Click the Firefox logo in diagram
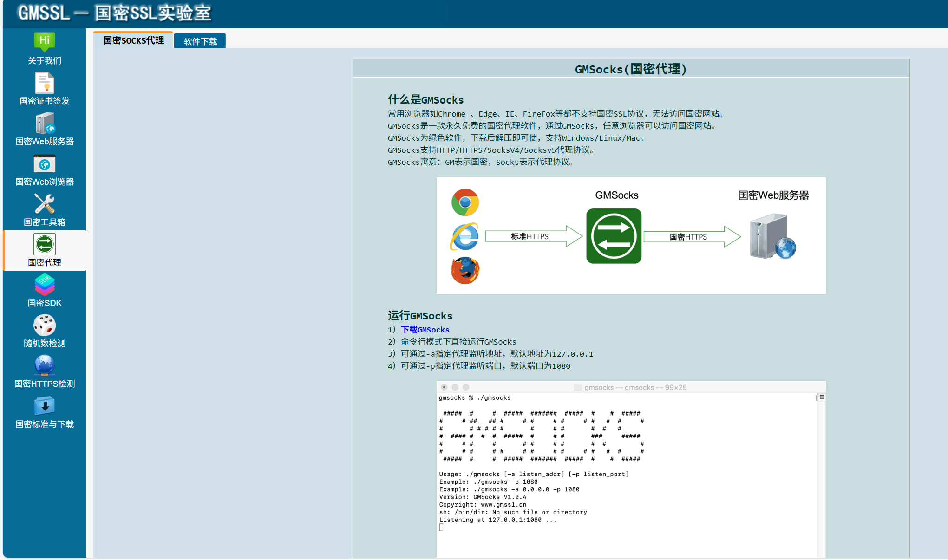Screen dimensions: 948x560 pos(465,270)
